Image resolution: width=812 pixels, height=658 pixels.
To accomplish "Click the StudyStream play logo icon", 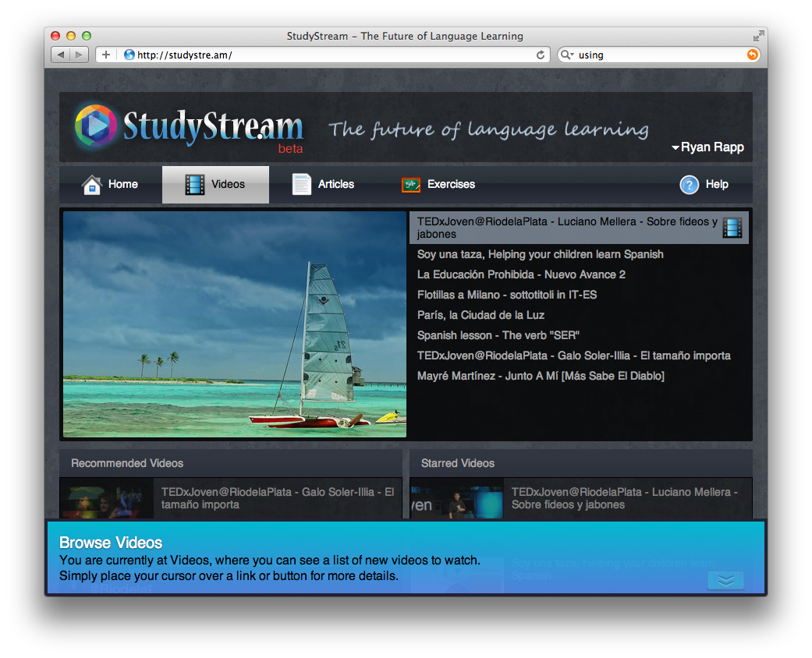I will (x=95, y=126).
